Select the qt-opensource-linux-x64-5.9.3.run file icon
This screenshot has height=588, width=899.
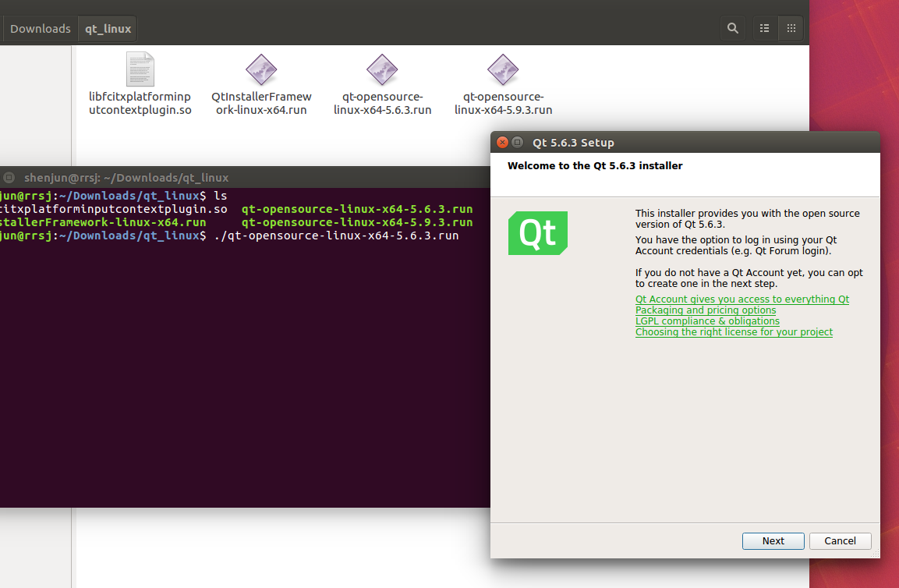[x=503, y=69]
